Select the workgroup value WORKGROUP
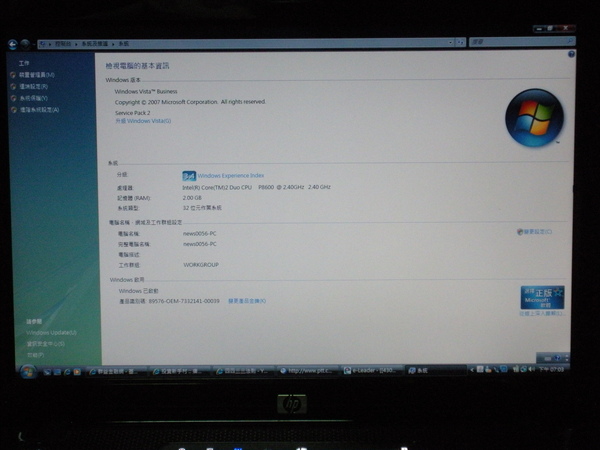This screenshot has height=450, width=600. point(201,265)
